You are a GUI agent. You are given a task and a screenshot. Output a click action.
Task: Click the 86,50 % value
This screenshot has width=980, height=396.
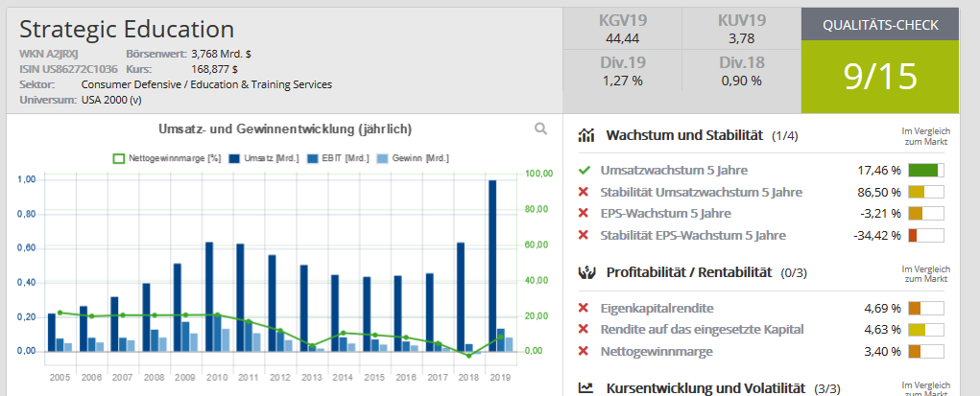[879, 192]
